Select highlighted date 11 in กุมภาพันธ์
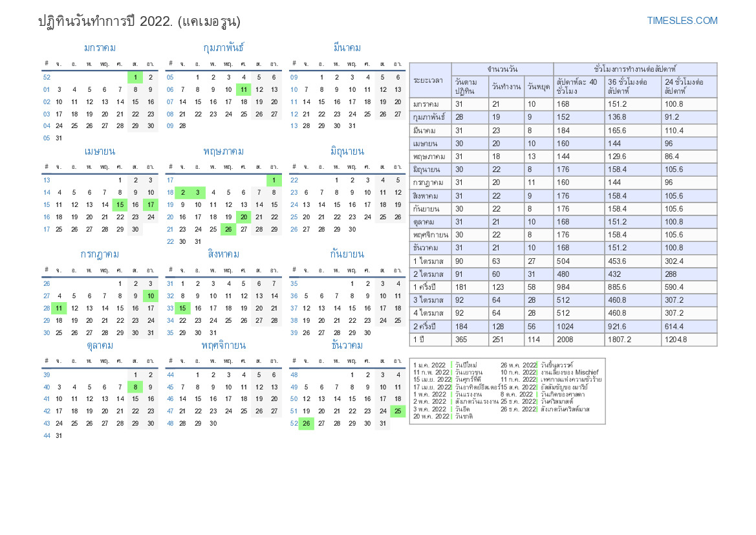The height and width of the screenshot is (535, 756). (x=244, y=90)
